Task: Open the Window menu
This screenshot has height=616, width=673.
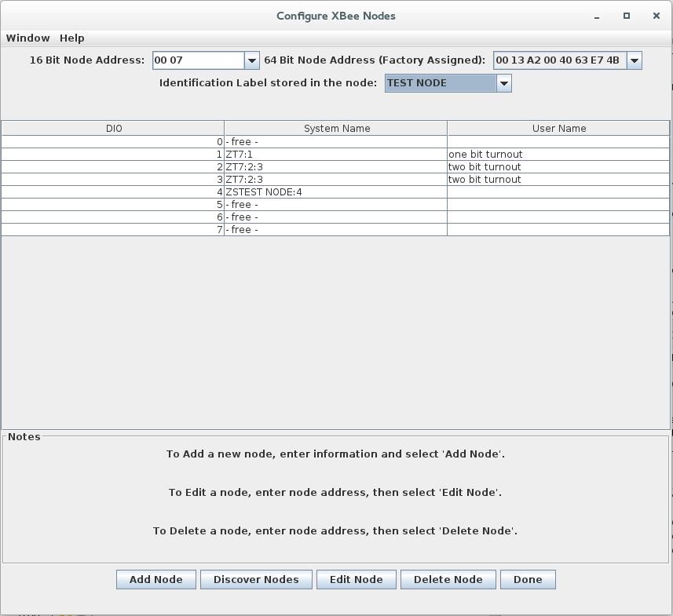Action: [27, 38]
